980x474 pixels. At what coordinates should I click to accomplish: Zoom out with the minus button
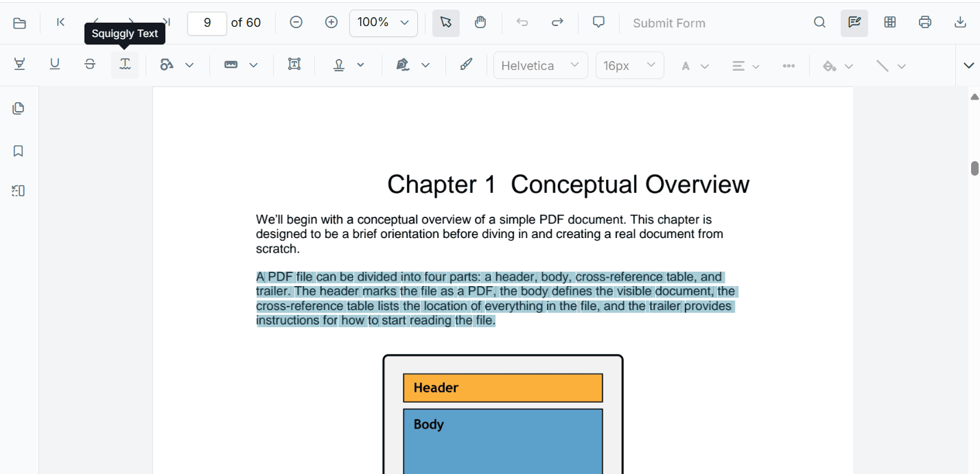click(296, 23)
